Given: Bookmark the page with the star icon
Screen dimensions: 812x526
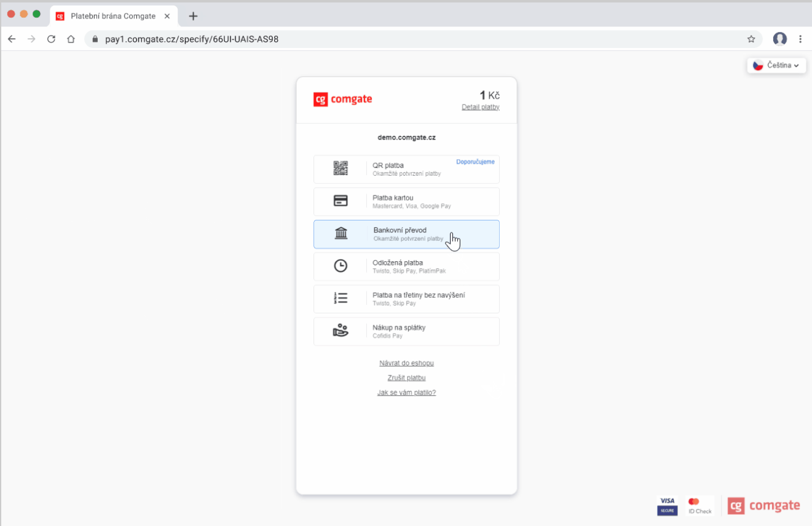Looking at the screenshot, I should (x=751, y=39).
